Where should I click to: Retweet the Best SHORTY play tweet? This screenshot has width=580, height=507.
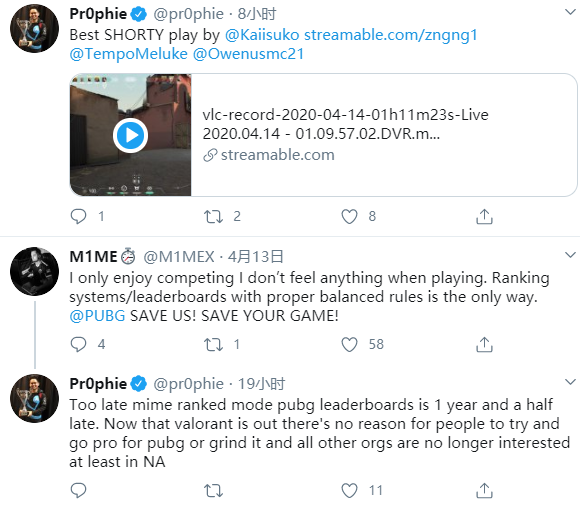coord(213,216)
